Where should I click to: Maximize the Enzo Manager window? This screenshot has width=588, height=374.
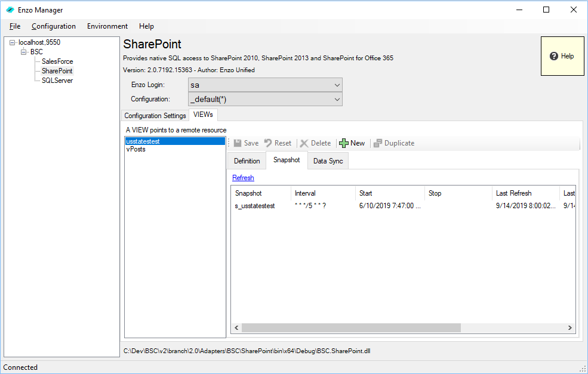point(546,10)
